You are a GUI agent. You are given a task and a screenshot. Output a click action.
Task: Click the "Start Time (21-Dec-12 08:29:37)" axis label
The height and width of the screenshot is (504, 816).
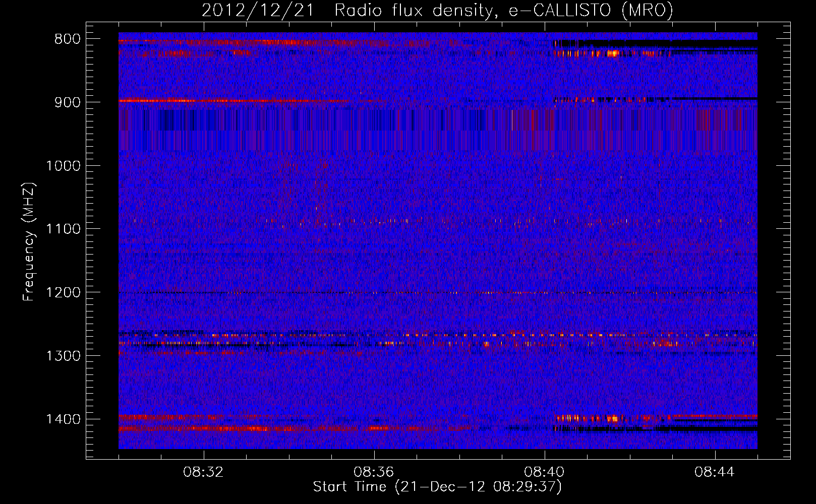437,487
